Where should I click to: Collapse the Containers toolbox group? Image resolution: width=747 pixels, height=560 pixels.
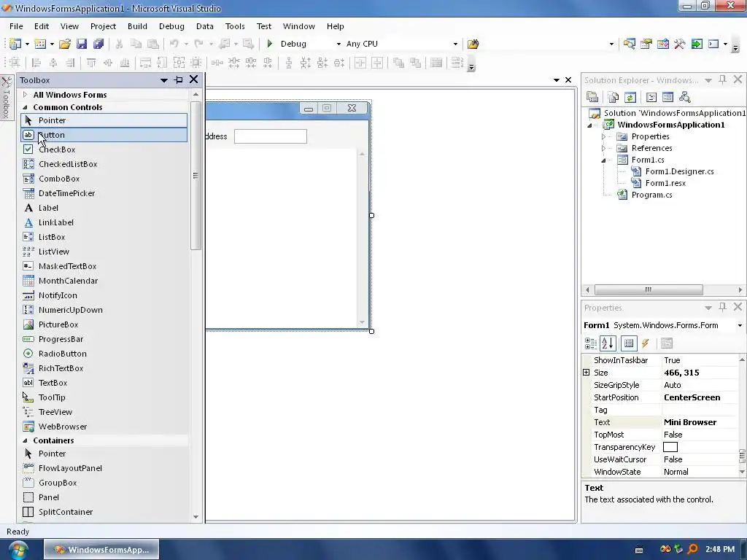(26, 440)
